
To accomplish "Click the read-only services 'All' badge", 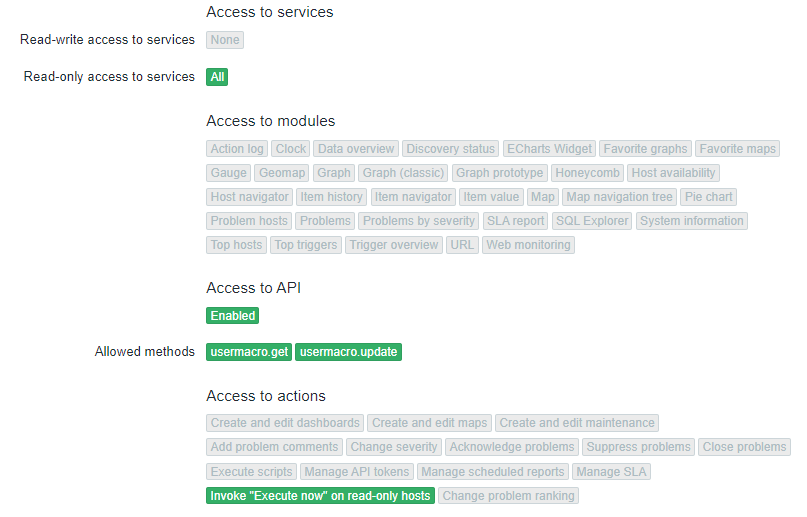I will 217,77.
